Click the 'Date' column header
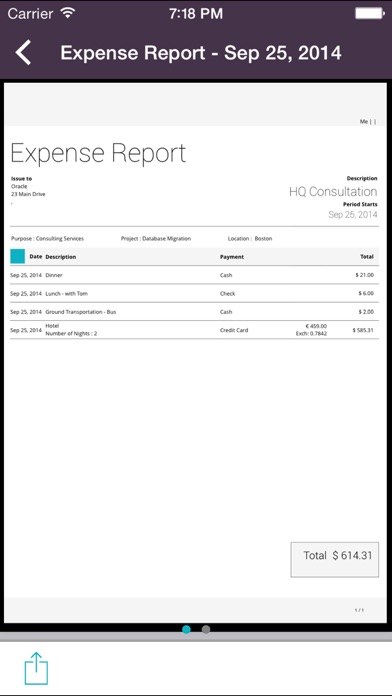Viewport: 392px width, 696px height. pos(36,257)
